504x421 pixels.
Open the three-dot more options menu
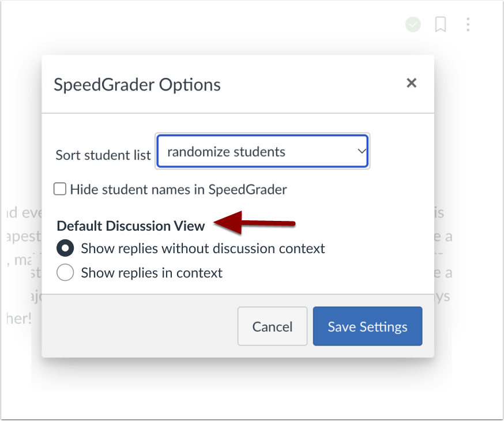(468, 24)
